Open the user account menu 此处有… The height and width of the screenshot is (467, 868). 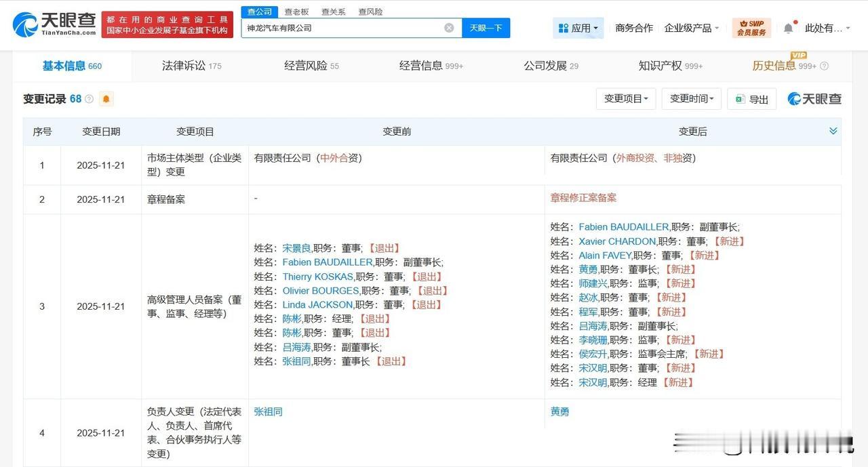point(827,28)
